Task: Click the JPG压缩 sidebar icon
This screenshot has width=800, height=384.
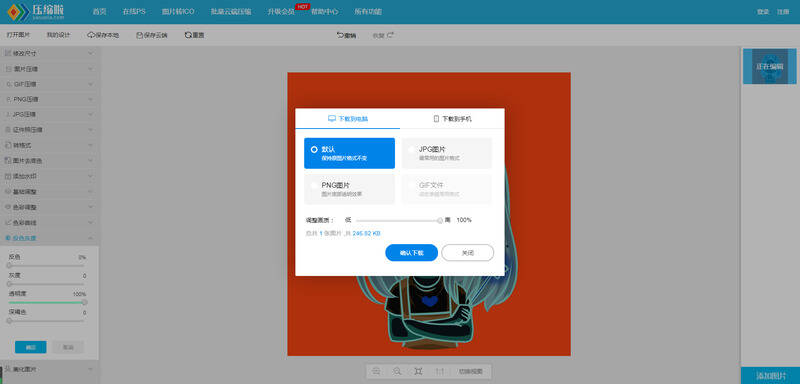Action: click(8, 114)
